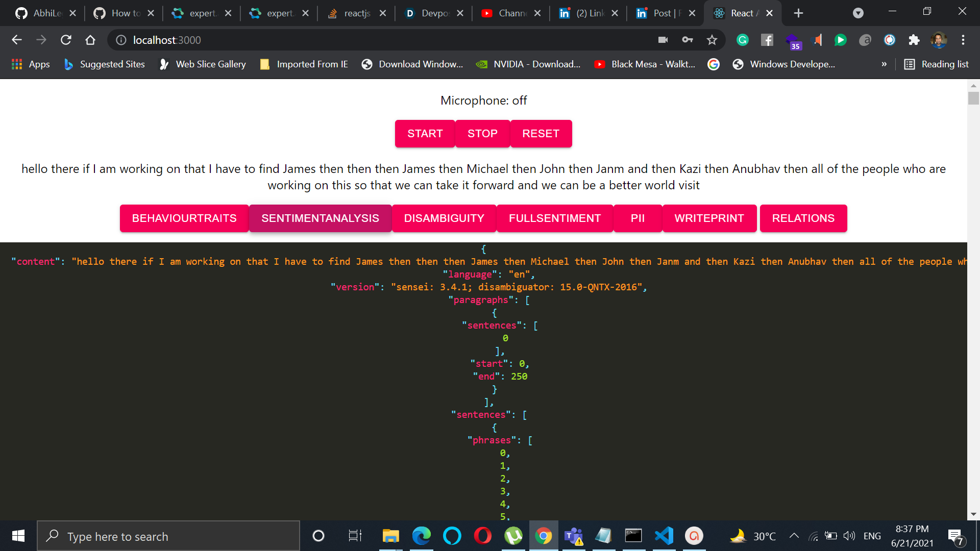Open the password key icon

[688, 40]
